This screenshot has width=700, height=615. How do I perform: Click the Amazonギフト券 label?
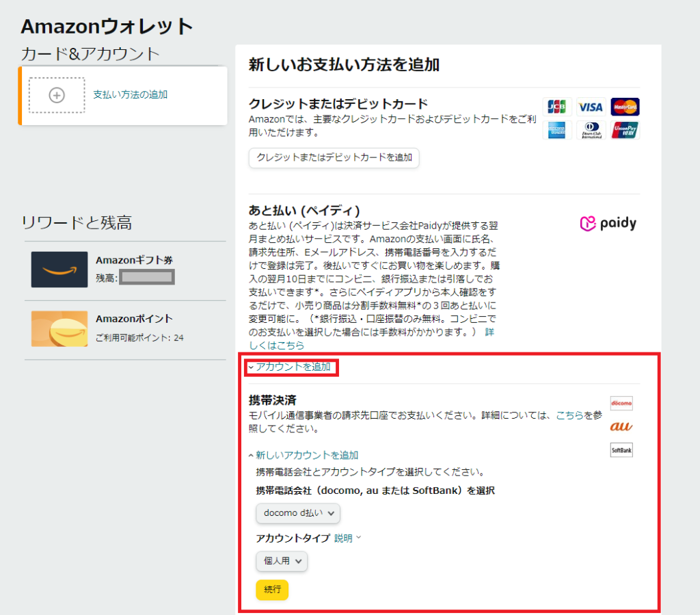[134, 260]
